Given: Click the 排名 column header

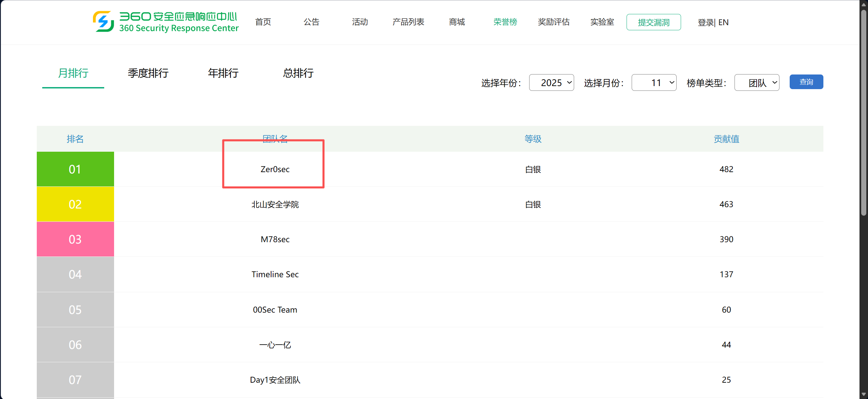Looking at the screenshot, I should pyautogui.click(x=75, y=139).
